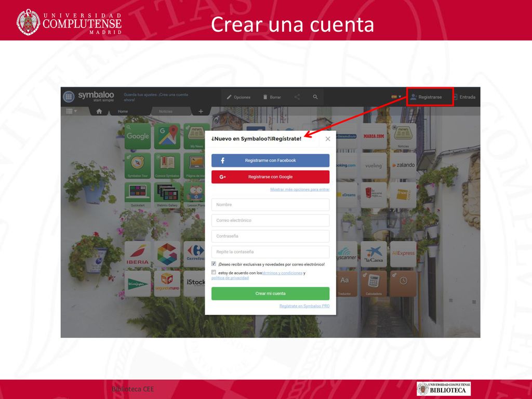Click Registrarse in the top bar
Screen dimensions: 532x399
point(426,97)
